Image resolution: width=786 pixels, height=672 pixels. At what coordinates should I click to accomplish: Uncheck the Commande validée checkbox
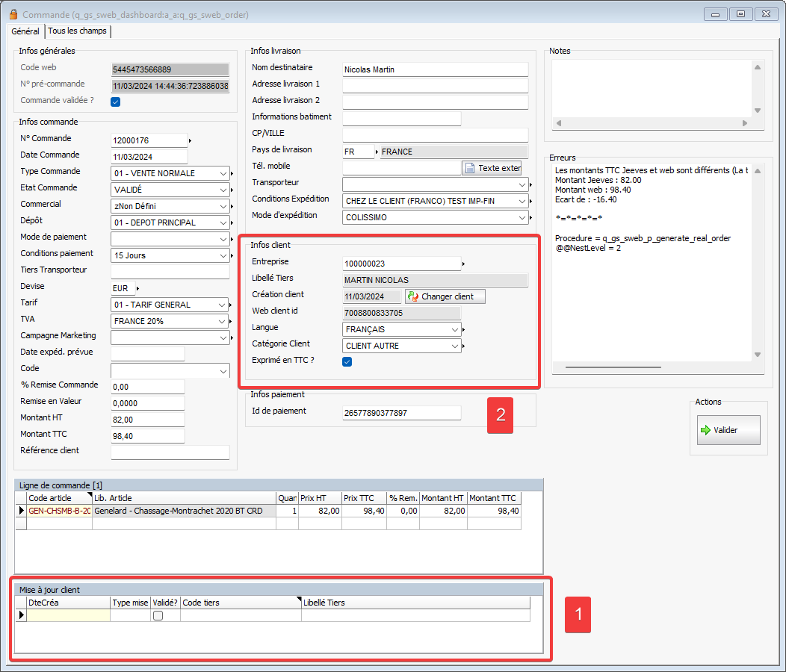click(116, 102)
